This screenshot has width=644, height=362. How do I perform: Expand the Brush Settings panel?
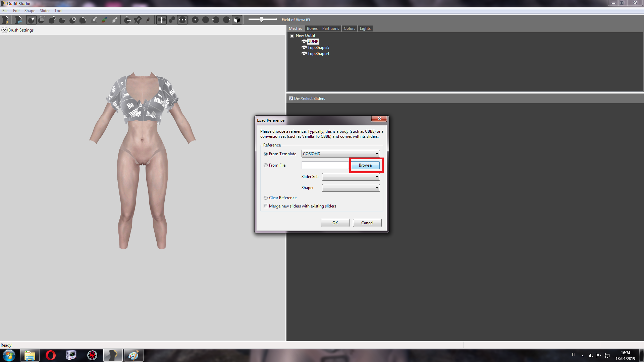[x=4, y=30]
